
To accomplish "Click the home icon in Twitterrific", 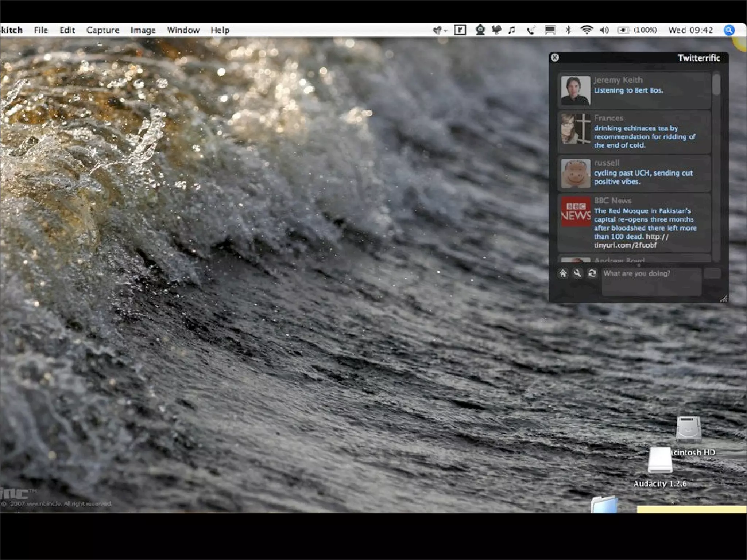I will 563,273.
